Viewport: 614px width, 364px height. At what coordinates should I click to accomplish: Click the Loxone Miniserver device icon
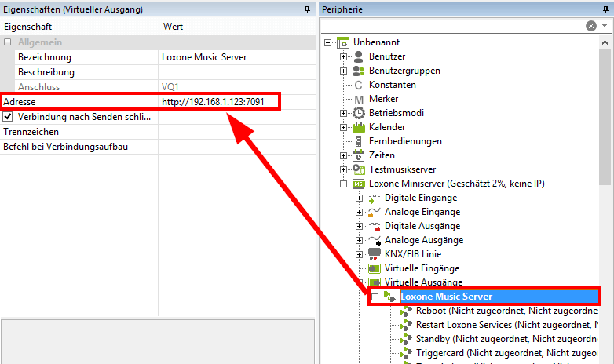click(x=359, y=184)
